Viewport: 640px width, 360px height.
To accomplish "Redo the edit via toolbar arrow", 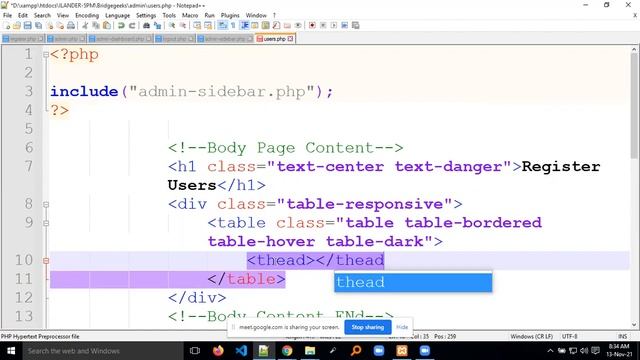I will [x=132, y=25].
